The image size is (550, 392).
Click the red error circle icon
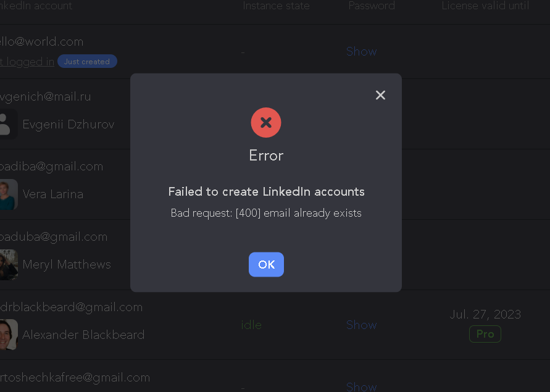(x=266, y=122)
